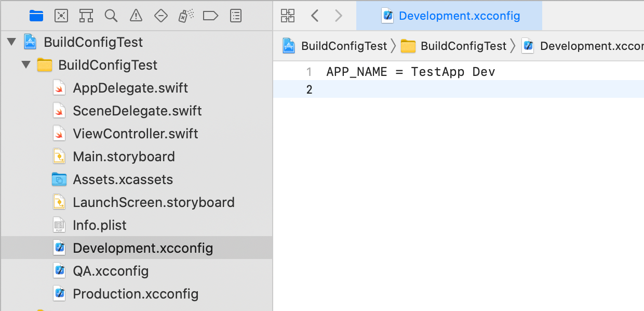Open the Test navigator diamond icon
The height and width of the screenshot is (311, 644).
[161, 16]
